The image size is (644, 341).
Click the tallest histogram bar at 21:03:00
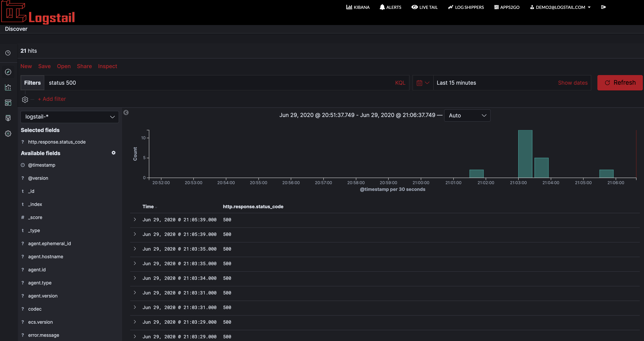[x=525, y=154]
